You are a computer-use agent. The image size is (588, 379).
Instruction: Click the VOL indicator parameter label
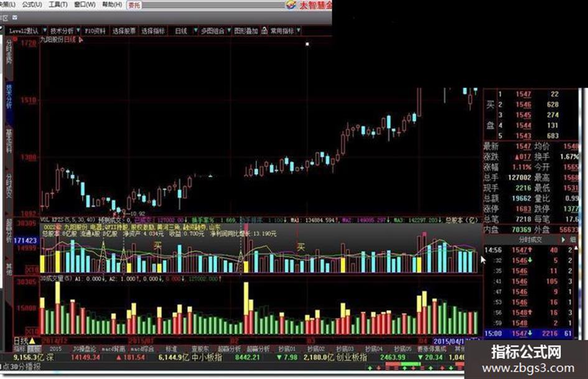point(67,220)
